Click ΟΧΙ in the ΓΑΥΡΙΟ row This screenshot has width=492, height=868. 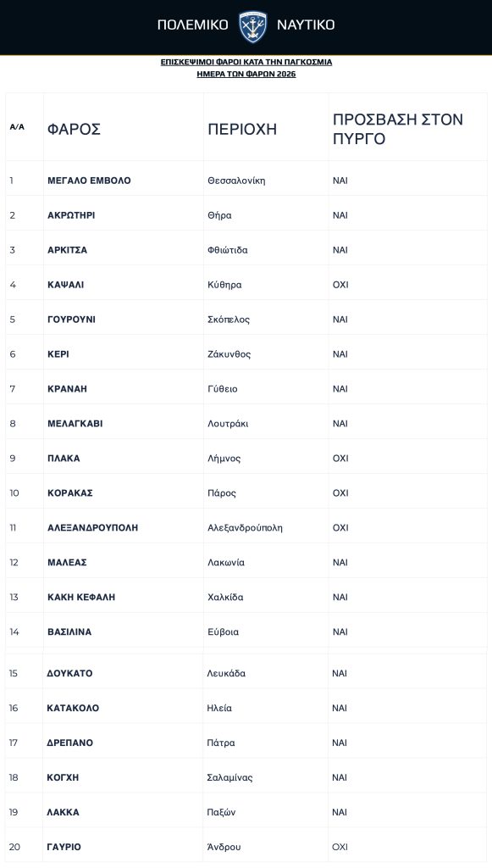coord(340,847)
